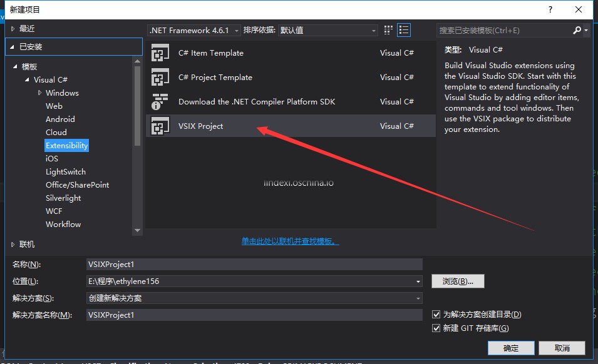
Task: Click the help question mark icon
Action: [x=550, y=9]
